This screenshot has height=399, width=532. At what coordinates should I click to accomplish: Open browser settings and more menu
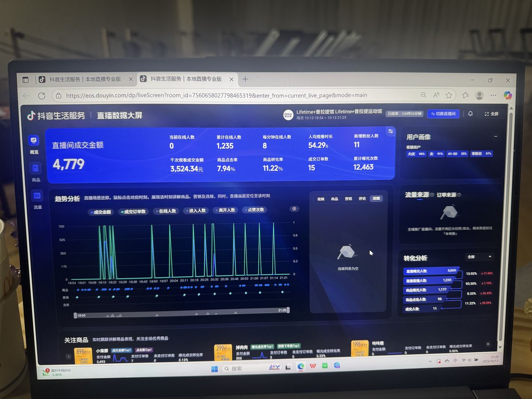pyautogui.click(x=493, y=95)
